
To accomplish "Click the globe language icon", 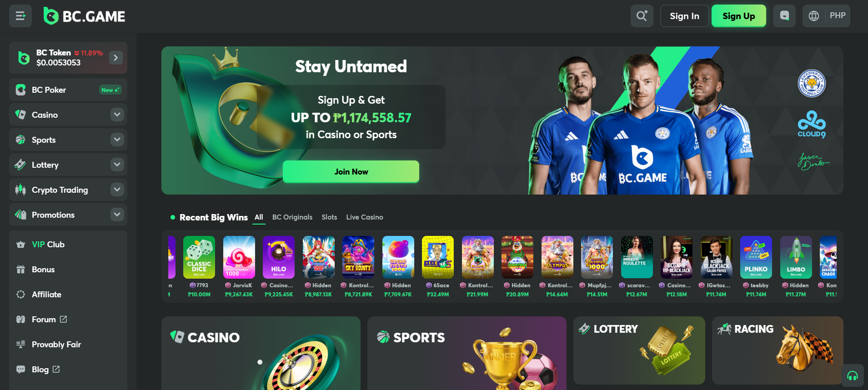I will [814, 16].
